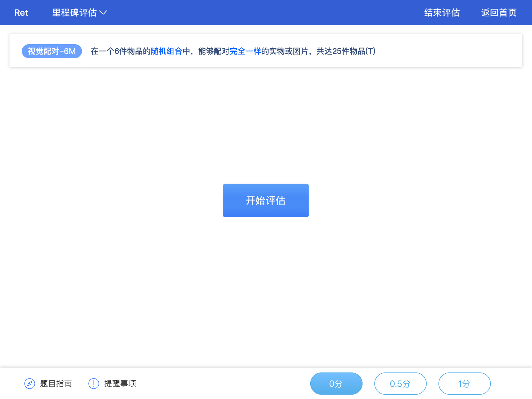532x399 pixels.
Task: Click the 视觉配对-6M tag badge
Action: pos(52,51)
